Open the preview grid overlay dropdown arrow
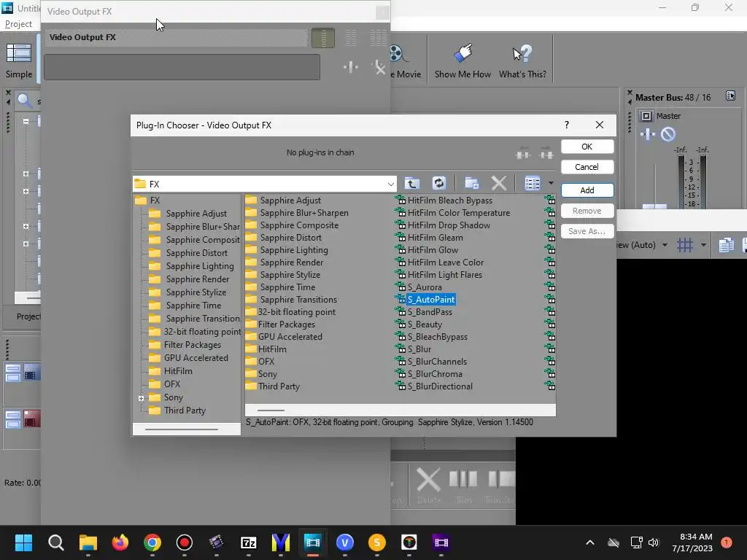 coord(704,245)
